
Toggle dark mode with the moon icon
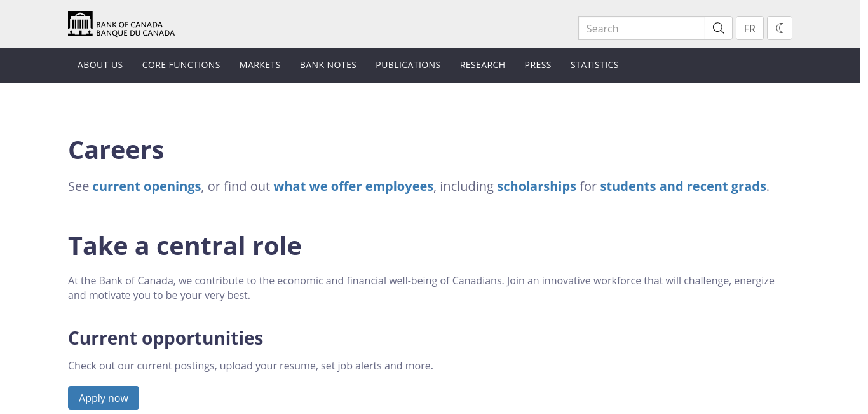(780, 28)
